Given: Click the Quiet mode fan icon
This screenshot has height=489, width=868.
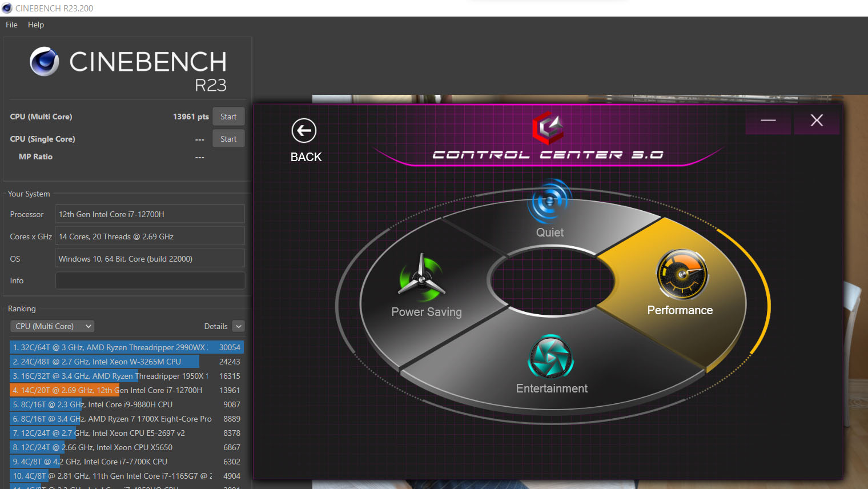Looking at the screenshot, I should point(549,201).
